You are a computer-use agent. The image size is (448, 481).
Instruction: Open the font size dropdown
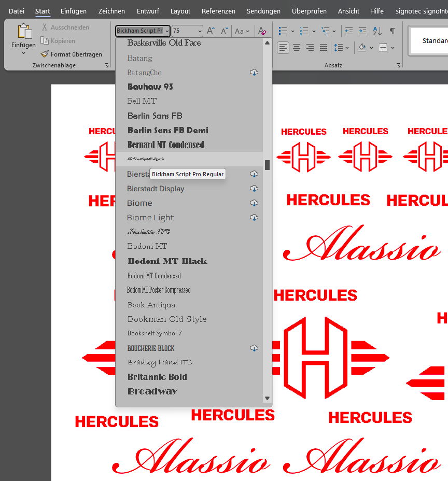tap(199, 31)
